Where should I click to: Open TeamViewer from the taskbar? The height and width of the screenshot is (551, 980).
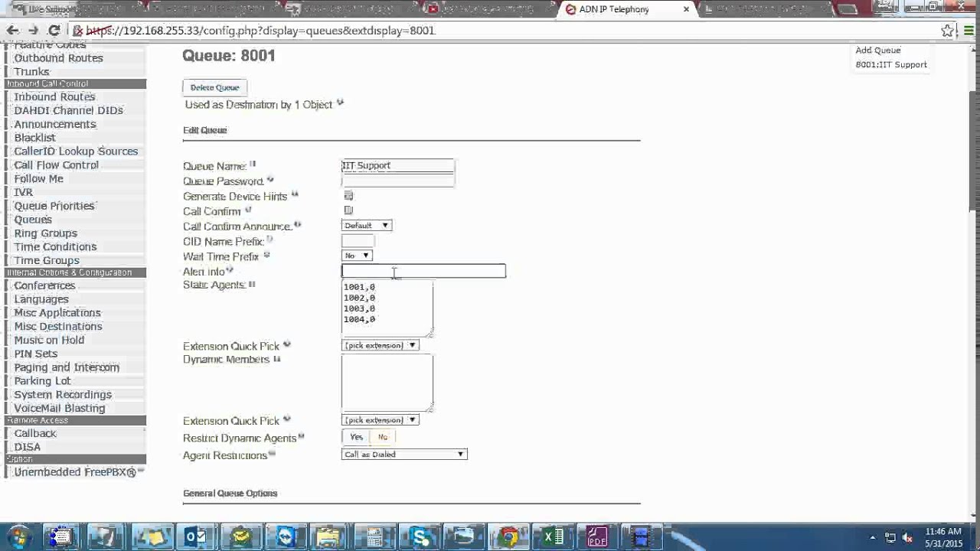pyautogui.click(x=286, y=536)
